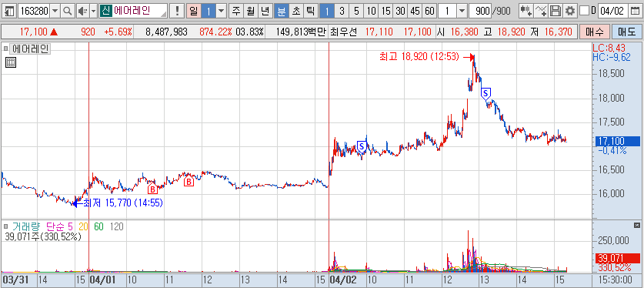Choose the 3-minute interval

tap(342, 11)
